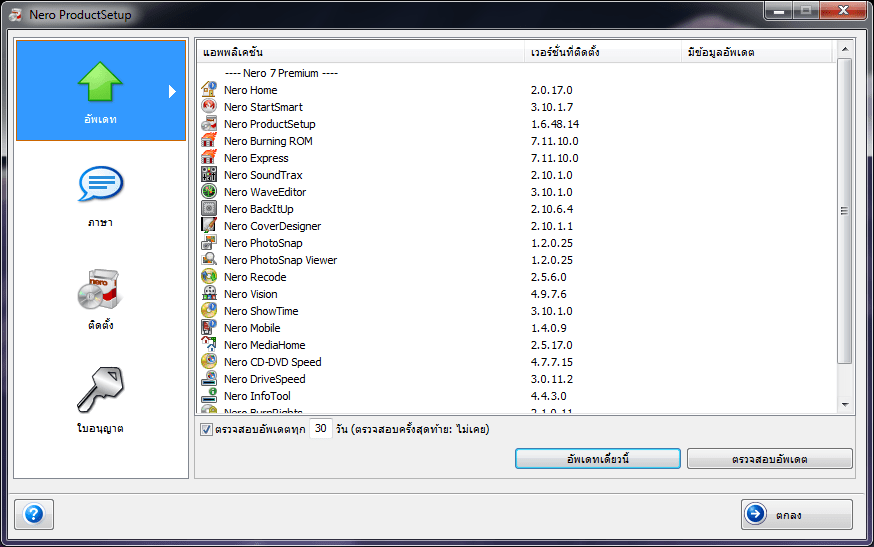Click the Nero Recode icon
The height and width of the screenshot is (547, 874).
(209, 276)
